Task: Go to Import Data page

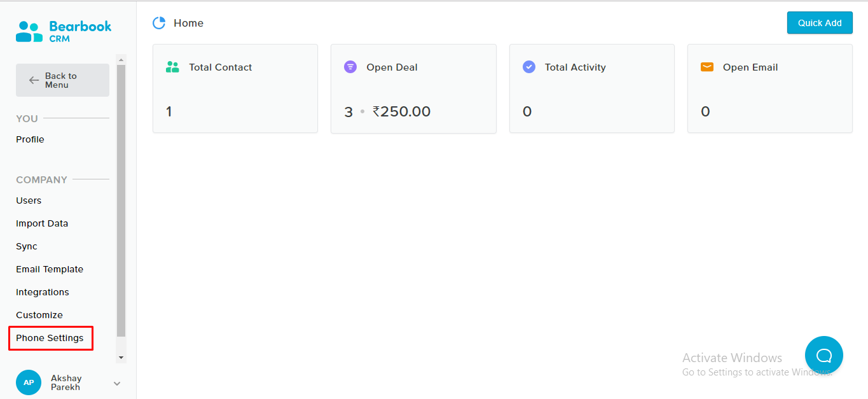Action: click(x=42, y=223)
